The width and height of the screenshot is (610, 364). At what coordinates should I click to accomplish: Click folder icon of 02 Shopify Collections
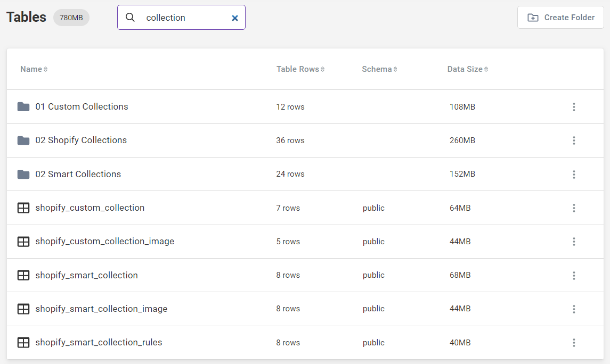(23, 140)
